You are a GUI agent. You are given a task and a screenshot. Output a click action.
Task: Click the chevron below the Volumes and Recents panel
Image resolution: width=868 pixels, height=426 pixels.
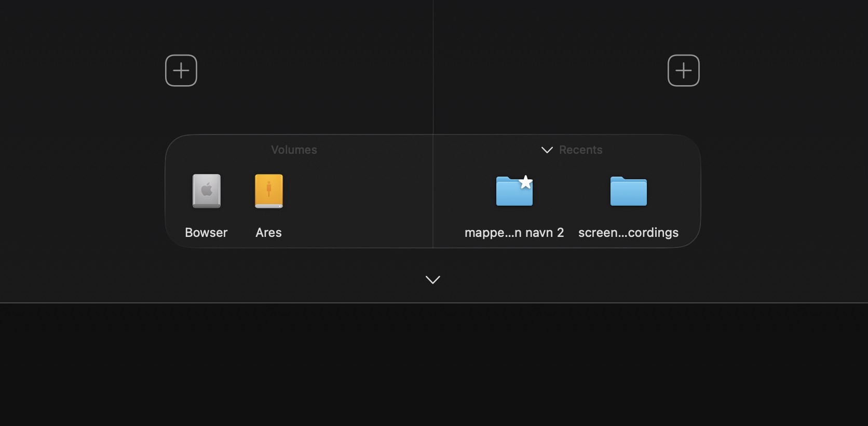click(433, 280)
